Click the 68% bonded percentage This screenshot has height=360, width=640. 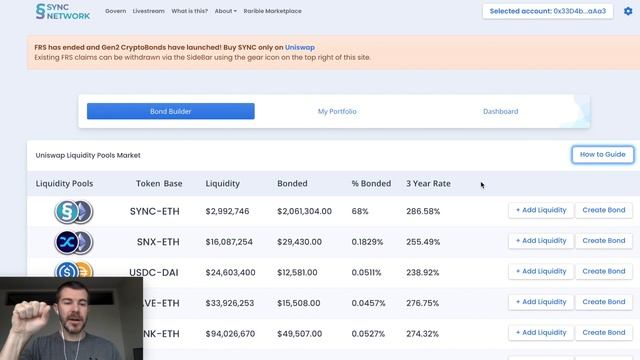click(360, 211)
